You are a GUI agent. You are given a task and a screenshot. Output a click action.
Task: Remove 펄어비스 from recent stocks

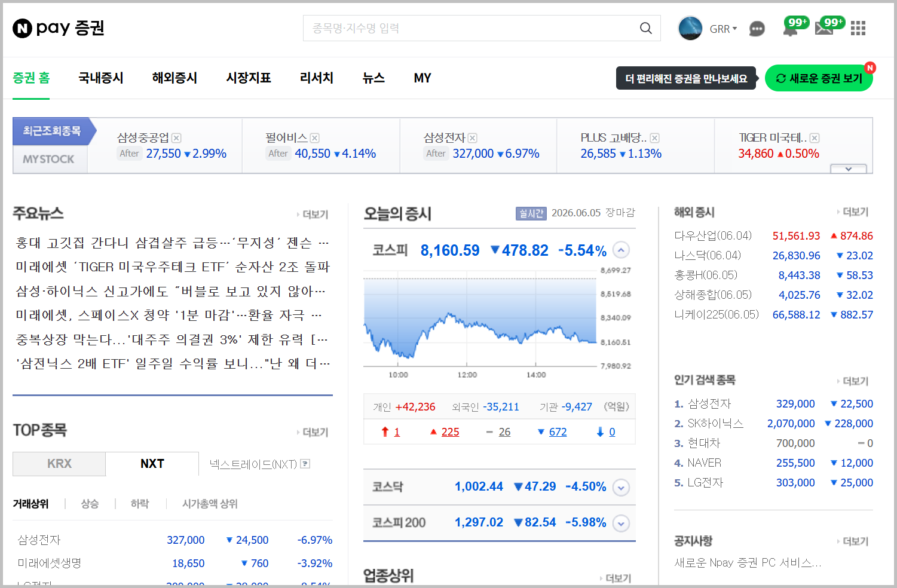click(x=315, y=138)
